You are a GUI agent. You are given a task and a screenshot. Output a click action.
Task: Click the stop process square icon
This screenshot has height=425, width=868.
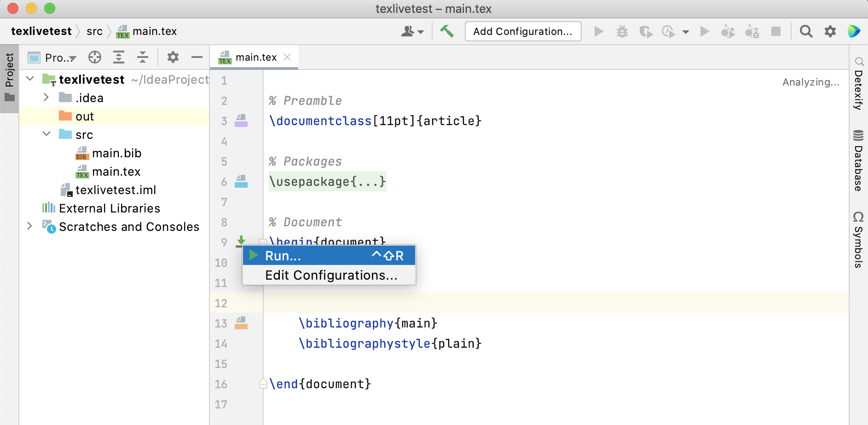777,31
